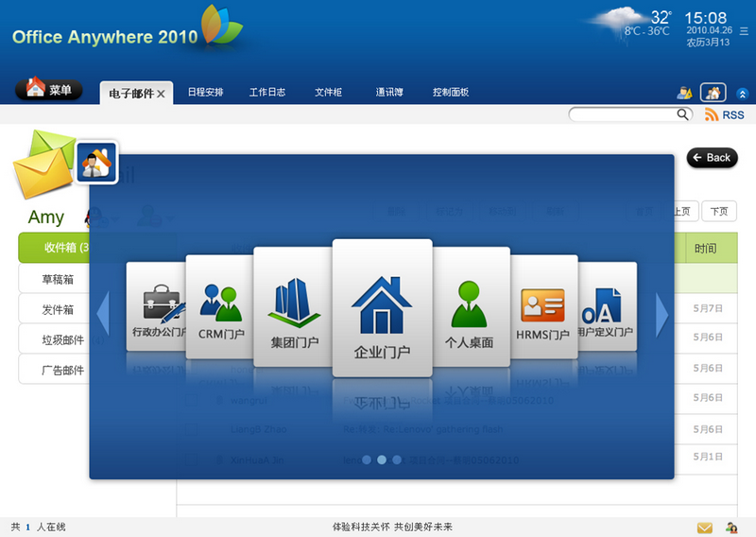Click the online user icon in status bar
This screenshot has height=537, width=756.
731,528
